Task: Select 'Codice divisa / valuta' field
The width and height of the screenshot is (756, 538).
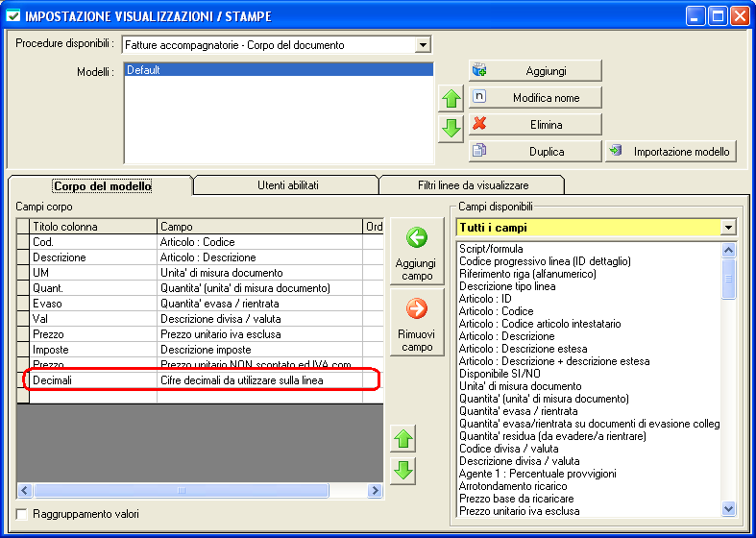Action: tap(509, 449)
